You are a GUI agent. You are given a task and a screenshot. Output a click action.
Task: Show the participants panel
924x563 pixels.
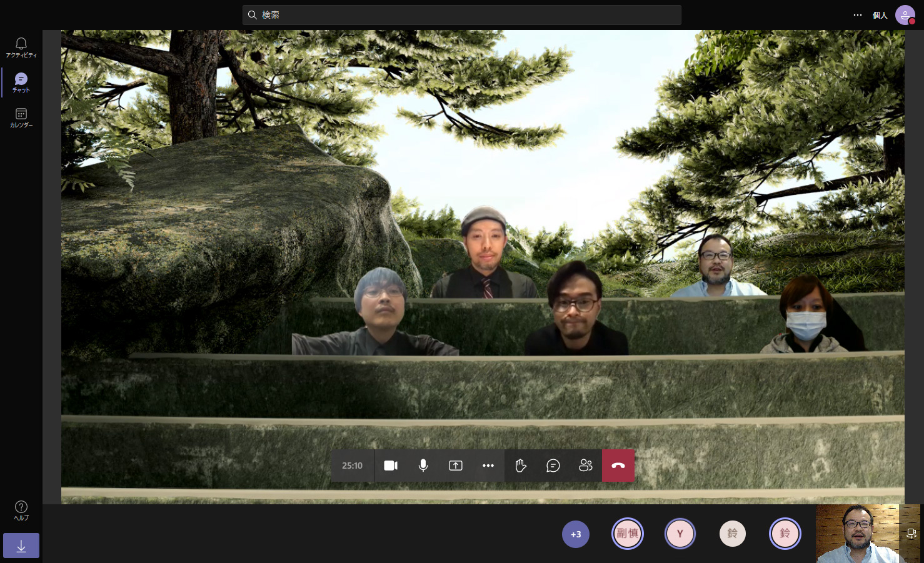586,466
